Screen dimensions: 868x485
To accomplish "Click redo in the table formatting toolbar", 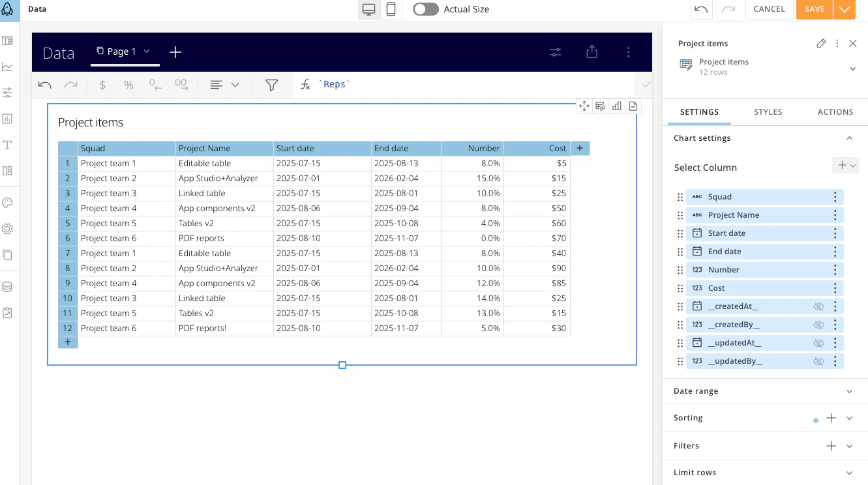I will click(x=70, y=85).
